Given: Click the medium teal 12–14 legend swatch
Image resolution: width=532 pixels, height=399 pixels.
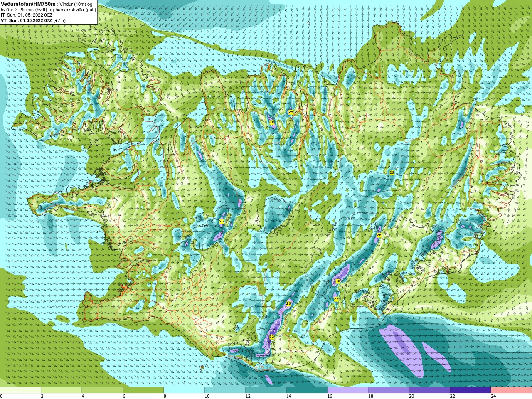Looking at the screenshot, I should click(x=266, y=390).
